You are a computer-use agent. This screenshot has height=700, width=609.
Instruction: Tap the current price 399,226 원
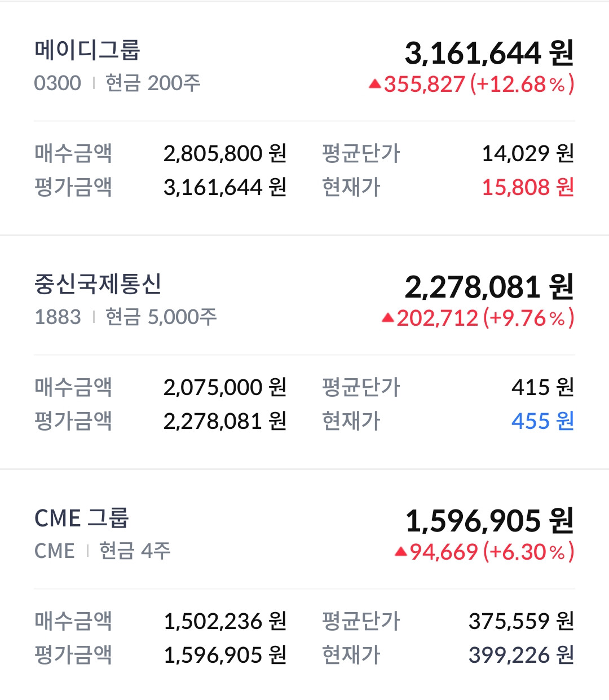click(521, 655)
